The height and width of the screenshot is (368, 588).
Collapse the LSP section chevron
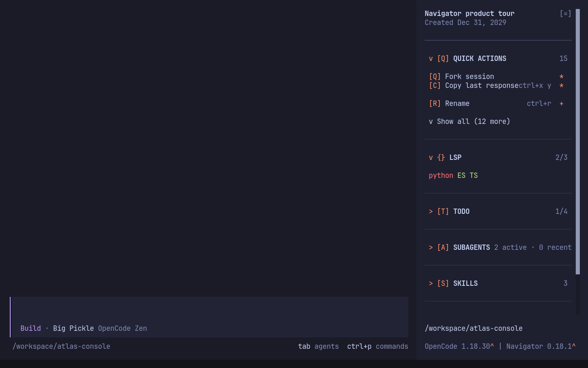click(x=431, y=157)
